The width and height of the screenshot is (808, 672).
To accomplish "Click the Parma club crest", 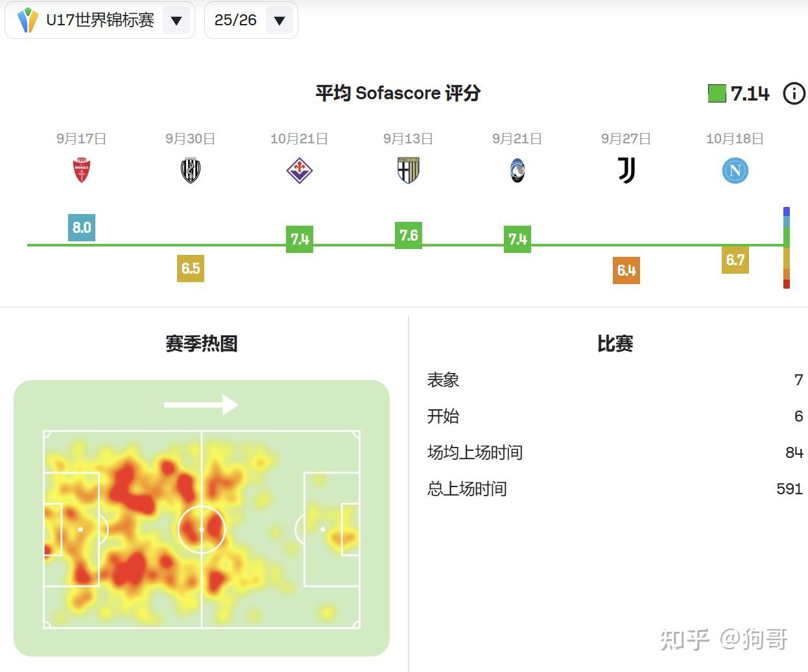I will coord(409,170).
